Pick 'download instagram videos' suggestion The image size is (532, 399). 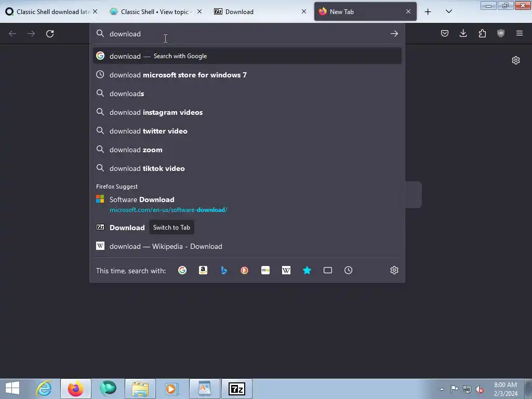[x=247, y=112]
